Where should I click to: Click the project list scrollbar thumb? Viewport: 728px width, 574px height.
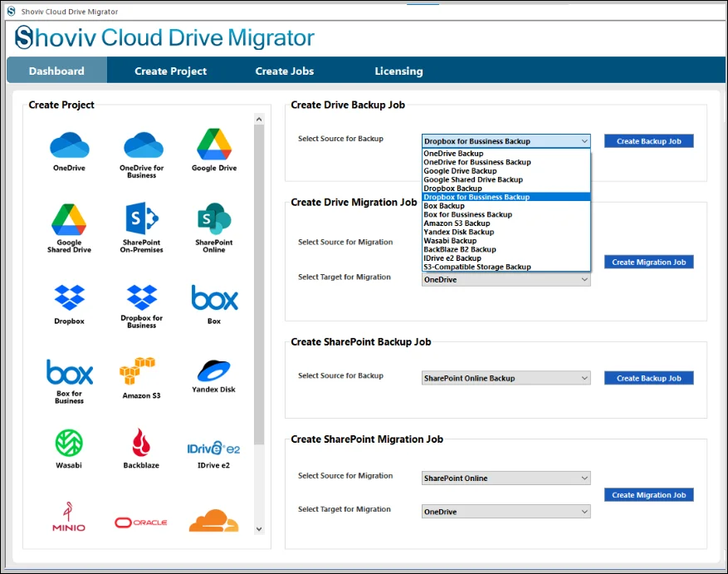[x=259, y=285]
